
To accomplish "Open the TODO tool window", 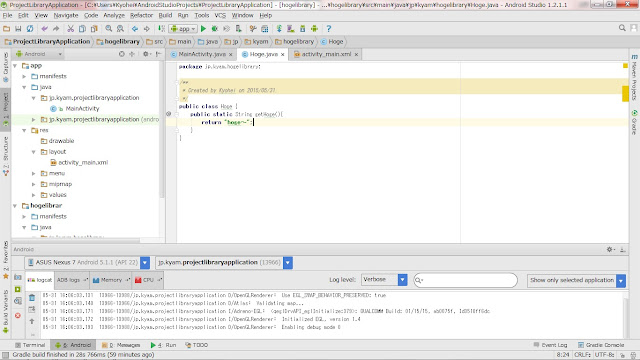I will click(x=197, y=345).
